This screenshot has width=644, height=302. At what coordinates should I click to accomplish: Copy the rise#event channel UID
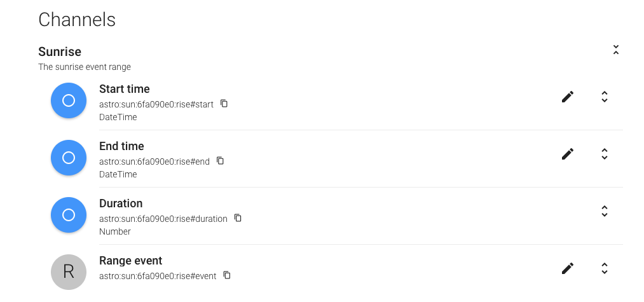[227, 275]
